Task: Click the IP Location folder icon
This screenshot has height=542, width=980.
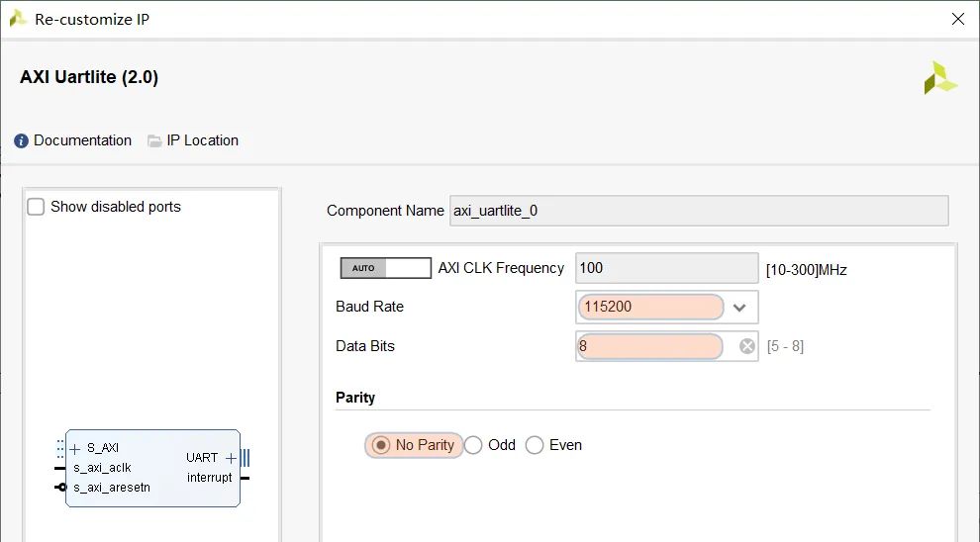Action: pyautogui.click(x=154, y=141)
